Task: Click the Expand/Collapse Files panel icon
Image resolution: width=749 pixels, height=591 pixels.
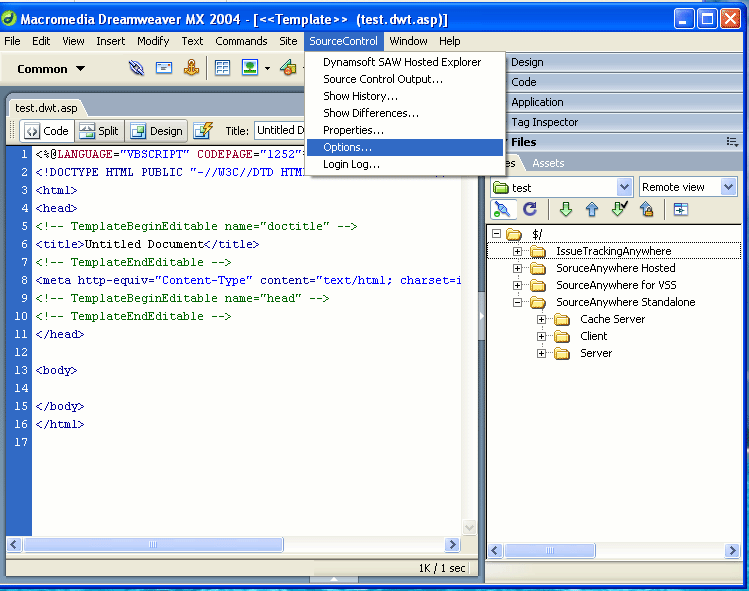Action: click(x=681, y=209)
